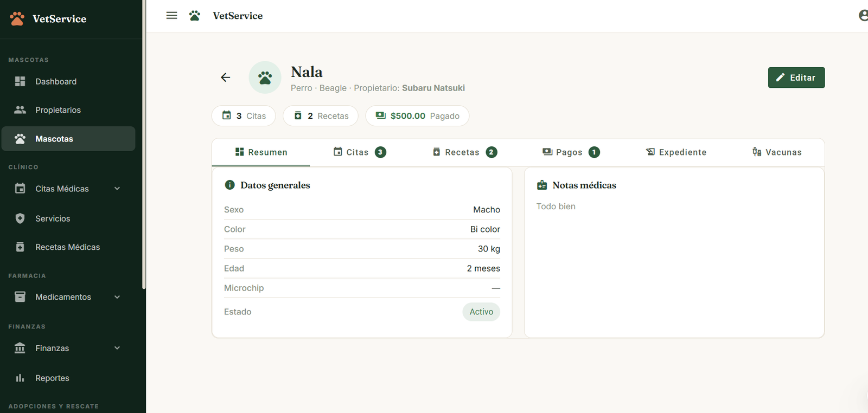Open Reportes in the sidebar
This screenshot has height=413, width=868.
point(68,378)
